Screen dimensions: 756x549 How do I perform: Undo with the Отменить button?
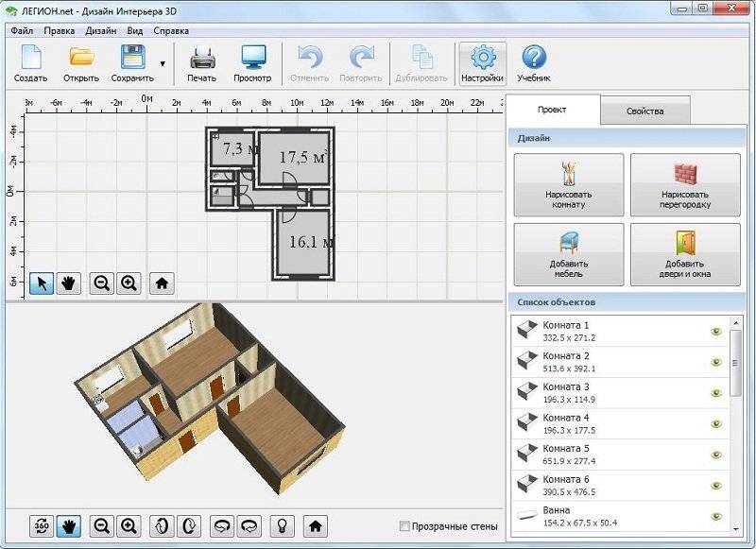pos(310,63)
